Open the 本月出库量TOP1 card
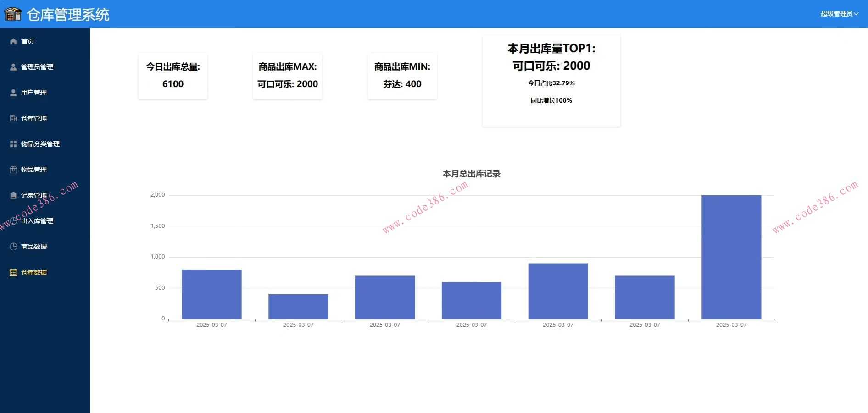Viewport: 868px width, 413px height. 551,80
